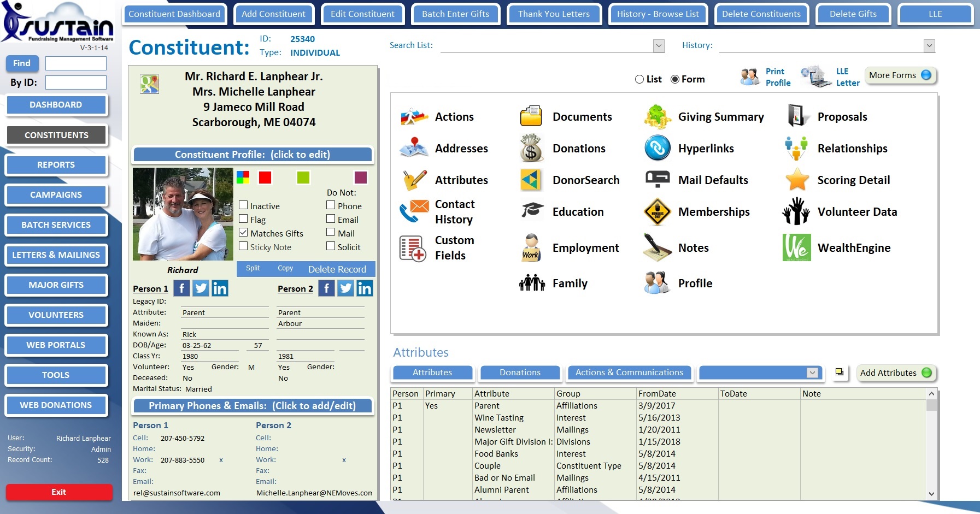Open the Hyperlinks chain icon
Viewport: 980px width, 514px height.
[x=658, y=148]
